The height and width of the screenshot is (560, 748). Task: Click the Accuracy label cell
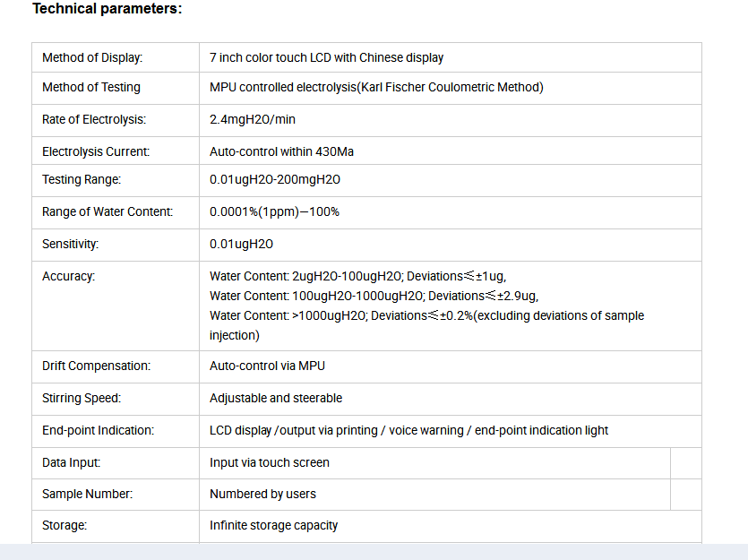coord(116,306)
